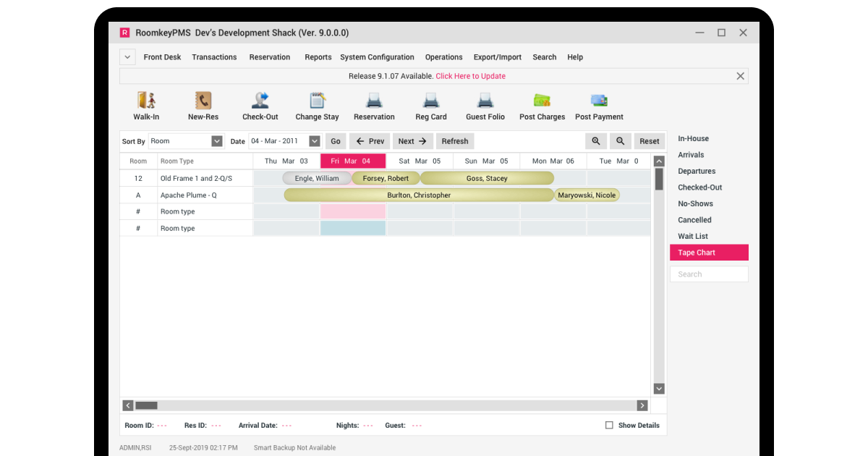Click the Fri Mar 04 date header
The width and height of the screenshot is (868, 456).
coord(353,161)
